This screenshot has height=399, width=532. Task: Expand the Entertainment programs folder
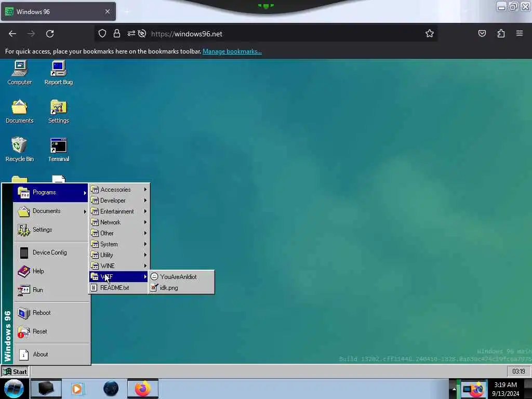[119, 211]
